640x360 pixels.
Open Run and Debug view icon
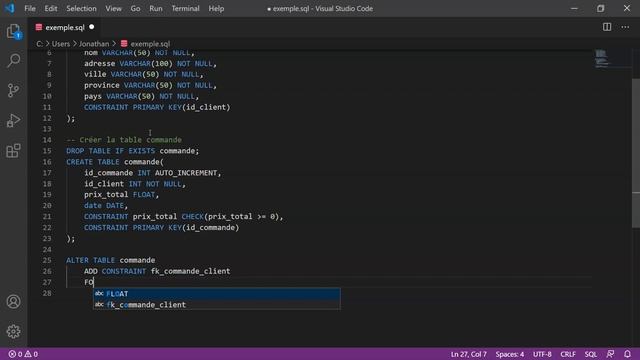point(13,120)
